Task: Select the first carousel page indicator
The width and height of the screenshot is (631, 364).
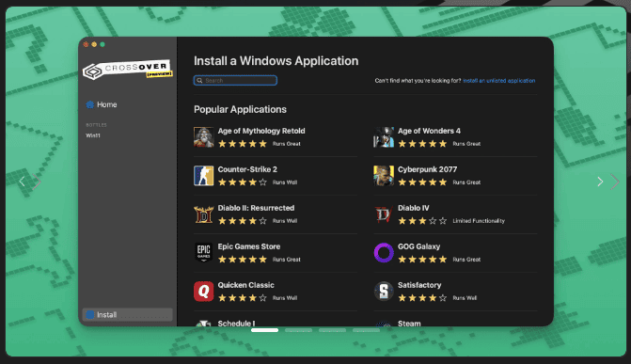Action: (x=264, y=330)
